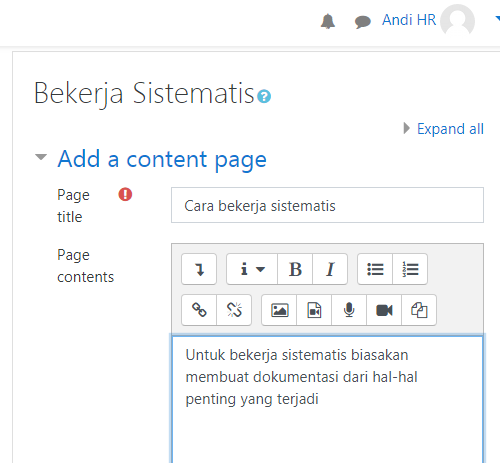Open the paragraph styles dropdown

[252, 269]
